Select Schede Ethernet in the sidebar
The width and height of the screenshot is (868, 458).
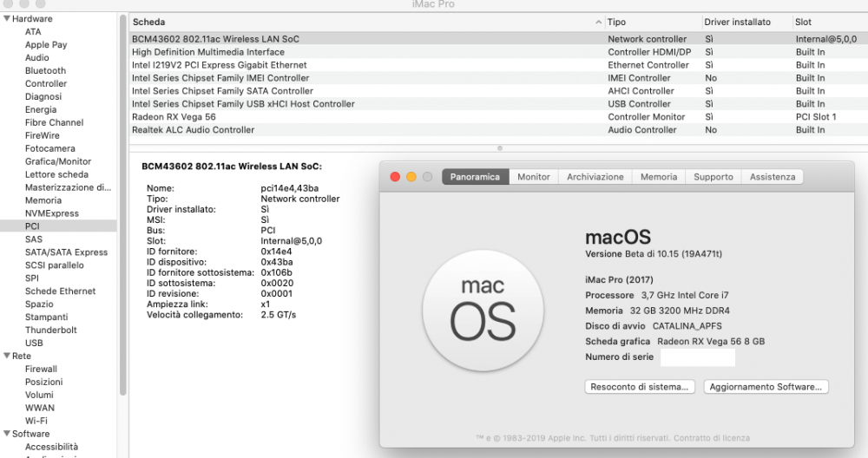pos(61,291)
